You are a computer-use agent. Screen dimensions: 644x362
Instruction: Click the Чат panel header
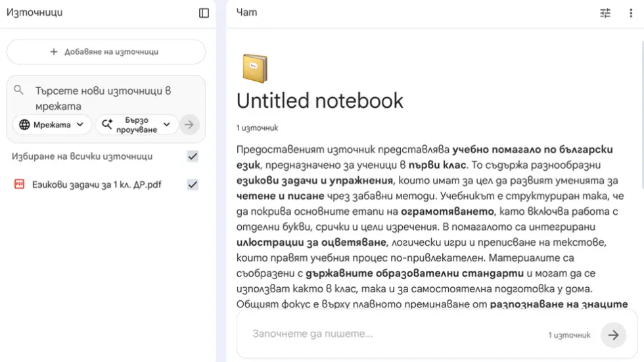(x=247, y=12)
